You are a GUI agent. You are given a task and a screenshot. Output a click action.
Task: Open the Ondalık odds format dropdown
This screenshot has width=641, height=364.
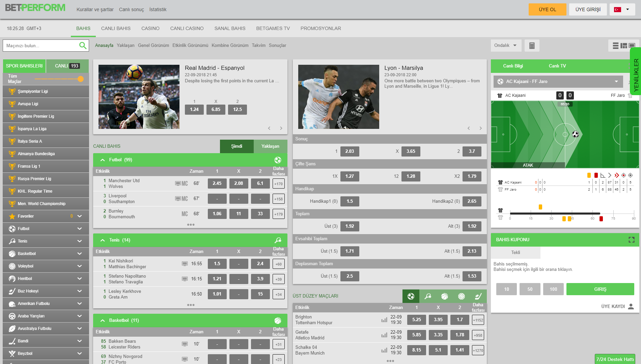pos(505,46)
